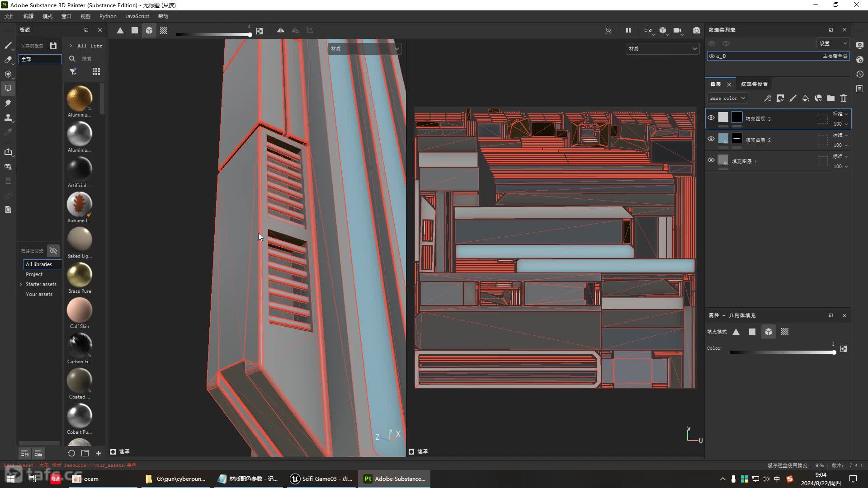The height and width of the screenshot is (488, 868).
Task: Open the asset filter icon
Action: [x=73, y=71]
